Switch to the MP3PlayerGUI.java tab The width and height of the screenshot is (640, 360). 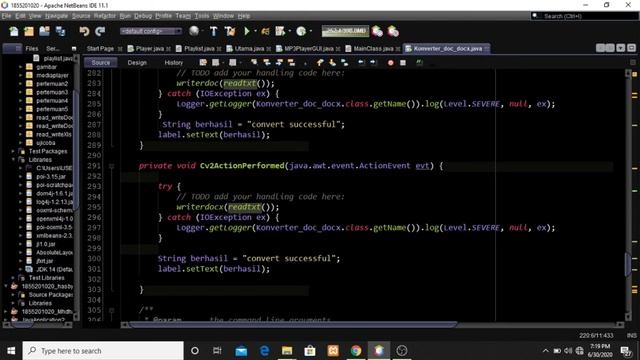(x=309, y=49)
